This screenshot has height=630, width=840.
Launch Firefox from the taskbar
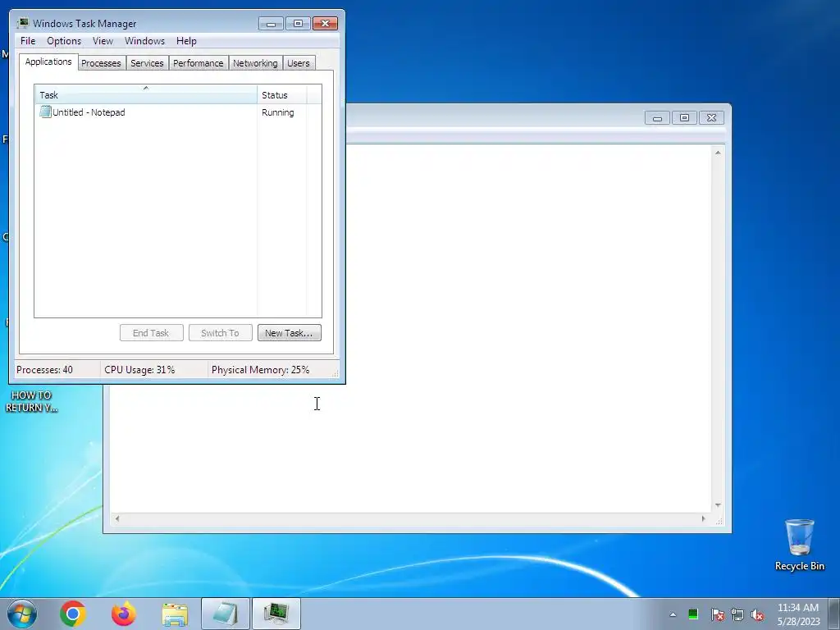tap(124, 614)
